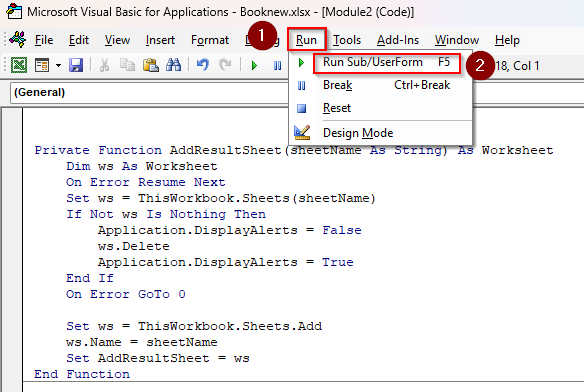Open the Add-Ins menu
Viewport: 584px width, 392px height.
[398, 39]
